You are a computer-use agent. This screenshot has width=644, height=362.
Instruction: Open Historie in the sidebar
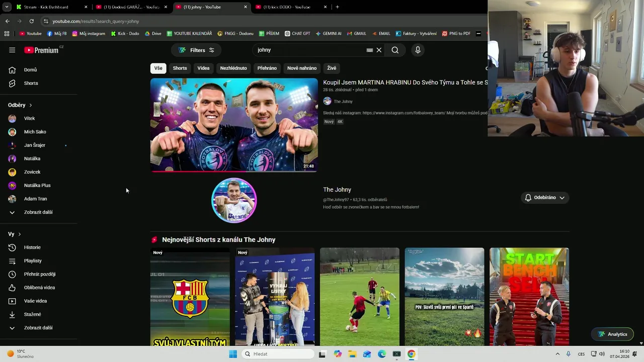[x=32, y=247]
